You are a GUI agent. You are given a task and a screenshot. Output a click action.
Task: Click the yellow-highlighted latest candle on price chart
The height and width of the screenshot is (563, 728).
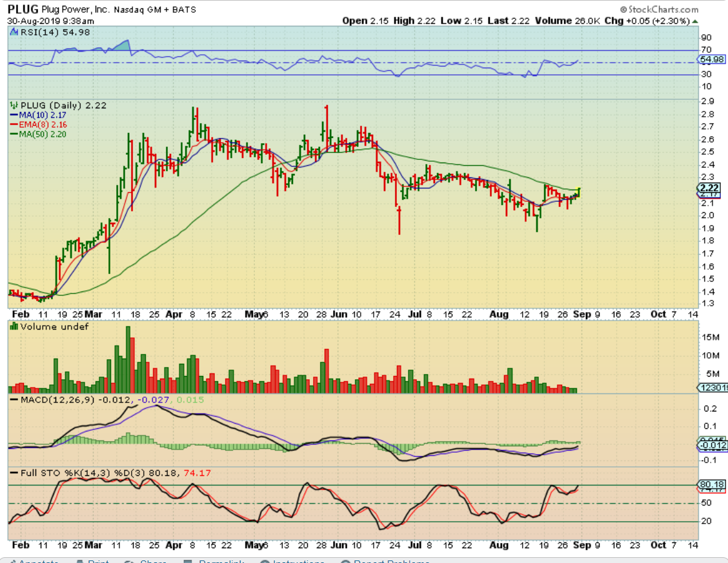pos(578,192)
